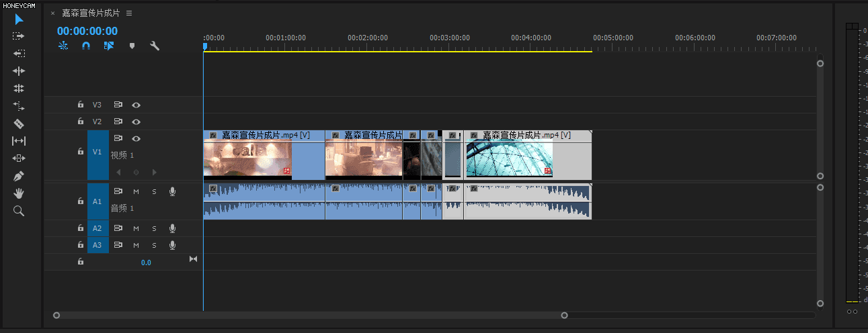Select the Selection (arrow) tool
868x333 pixels.
19,19
